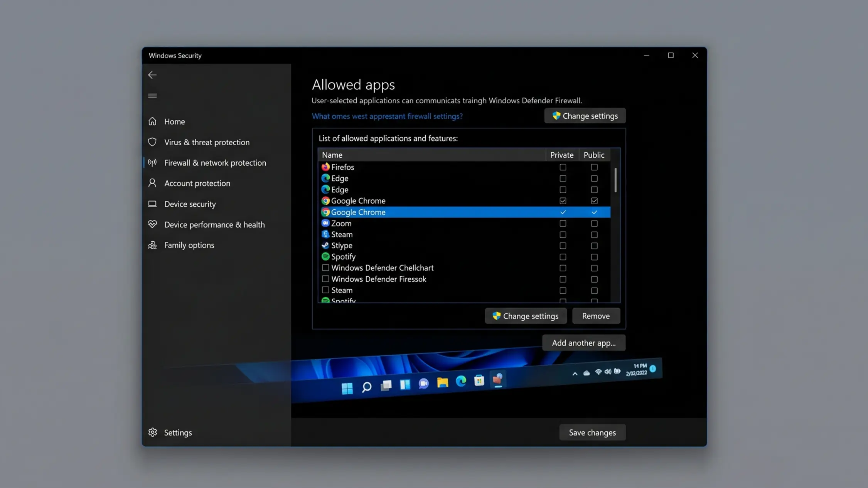Check Private box for Stiype

click(x=563, y=246)
